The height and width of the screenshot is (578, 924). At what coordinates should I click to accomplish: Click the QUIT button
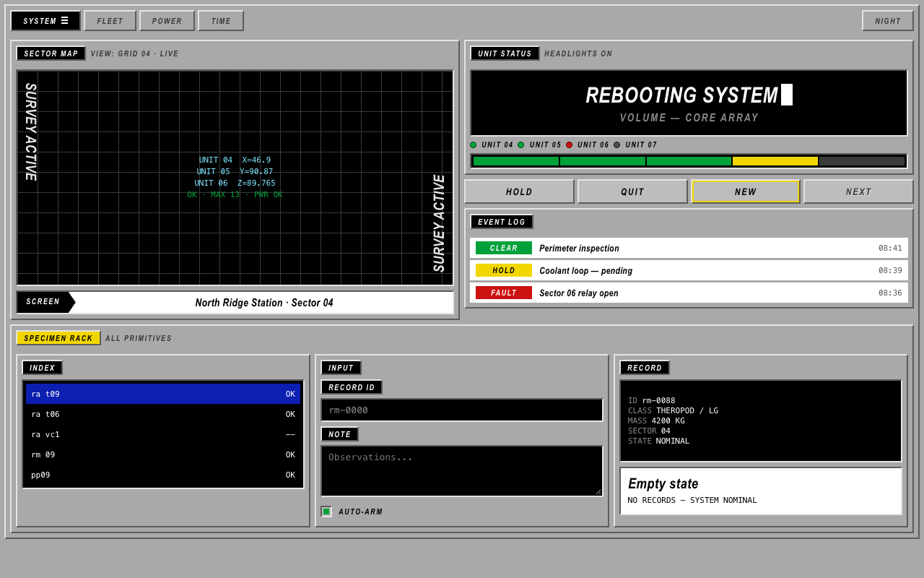632,191
